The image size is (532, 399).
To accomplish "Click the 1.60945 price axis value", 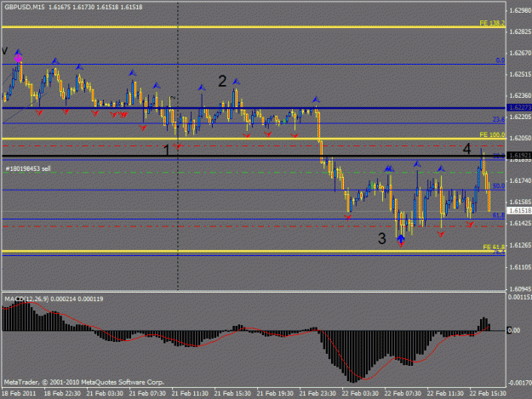I will point(520,288).
